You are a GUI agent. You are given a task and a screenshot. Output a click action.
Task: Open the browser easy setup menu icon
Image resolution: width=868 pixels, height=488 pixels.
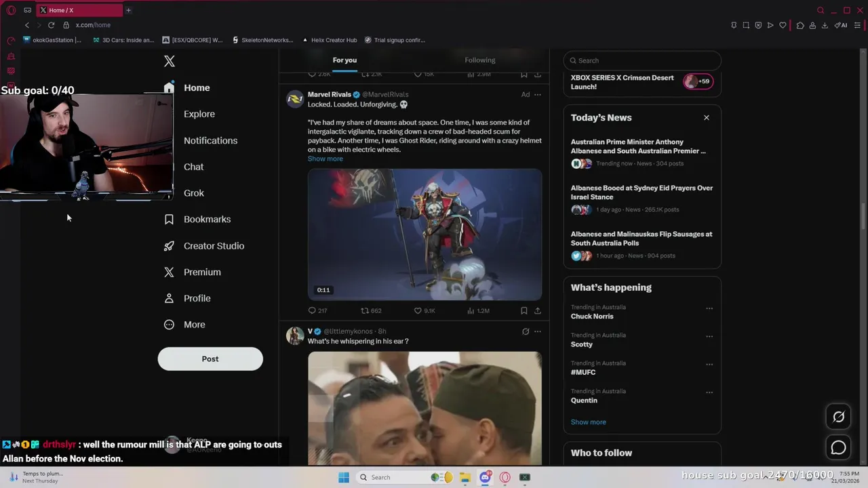coord(858,25)
